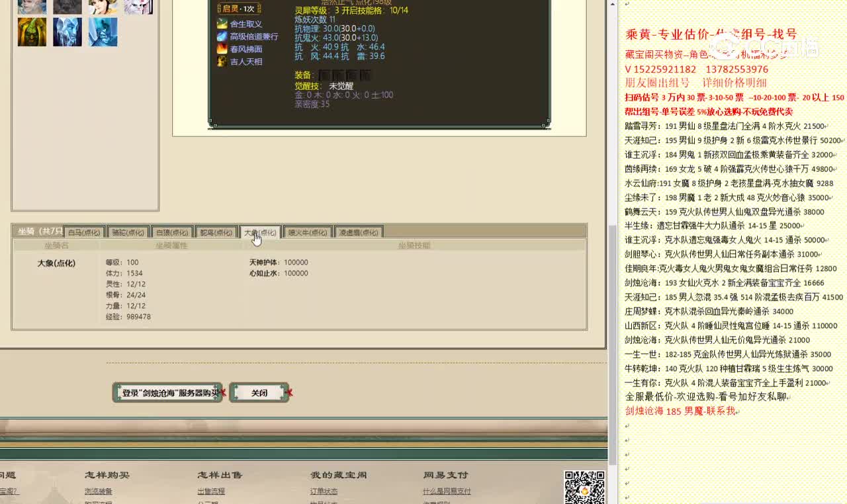847x504 pixels.
Task: Click the 怎样购买 footer heading
Action: (107, 475)
